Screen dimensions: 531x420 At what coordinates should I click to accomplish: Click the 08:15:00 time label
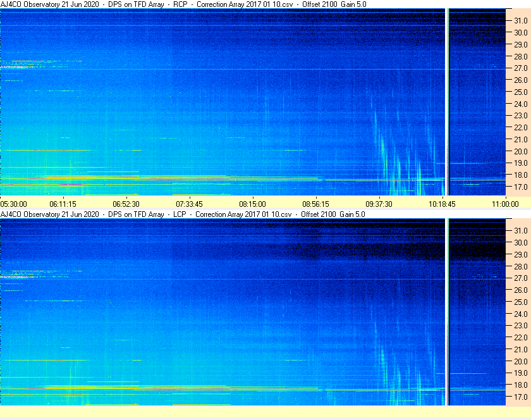[253, 204]
